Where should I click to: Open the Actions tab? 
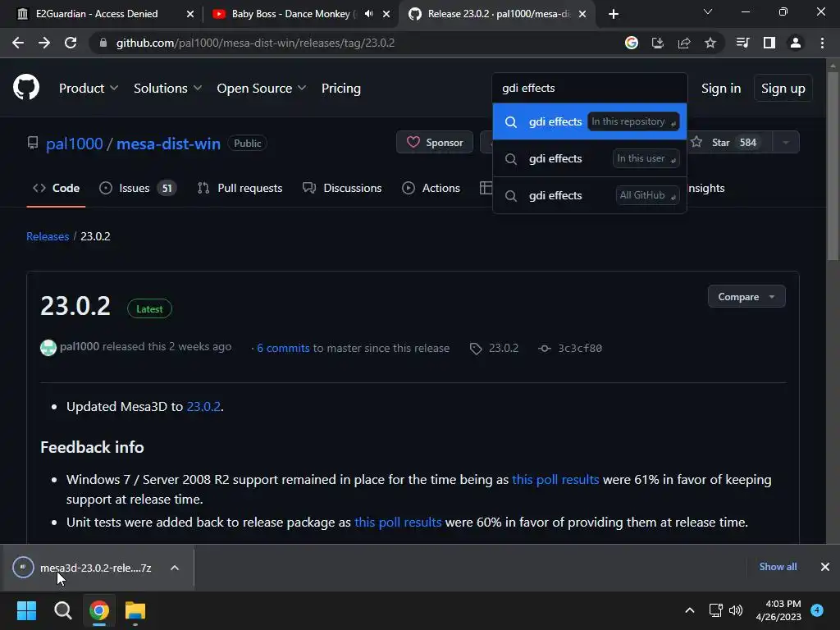tap(431, 188)
